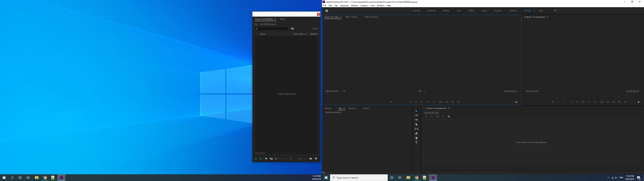Open the Sequence menu
This screenshot has width=644, height=181.
[x=344, y=6]
